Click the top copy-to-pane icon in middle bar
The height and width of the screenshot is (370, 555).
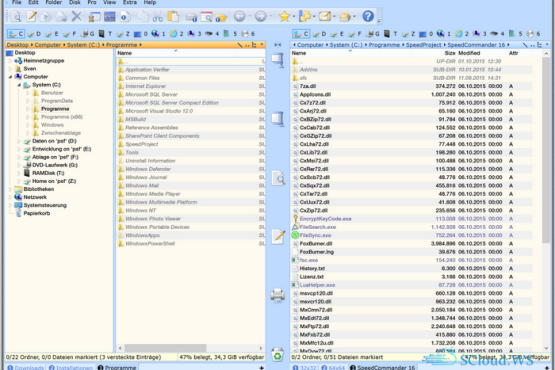point(278,59)
